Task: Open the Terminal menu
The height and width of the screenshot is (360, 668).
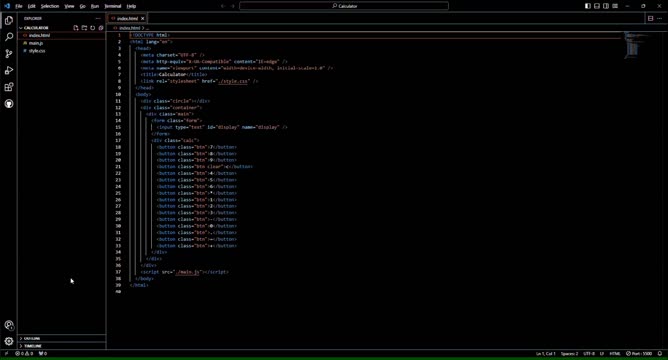Action: tap(113, 6)
